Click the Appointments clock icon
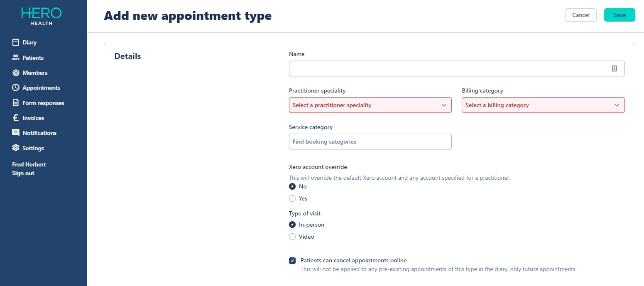Image resolution: width=644 pixels, height=286 pixels. [16, 88]
